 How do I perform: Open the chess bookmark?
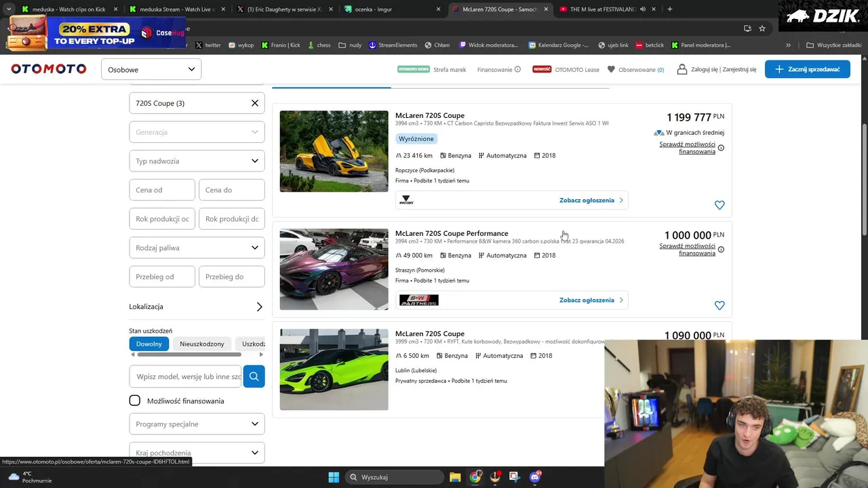pos(319,45)
